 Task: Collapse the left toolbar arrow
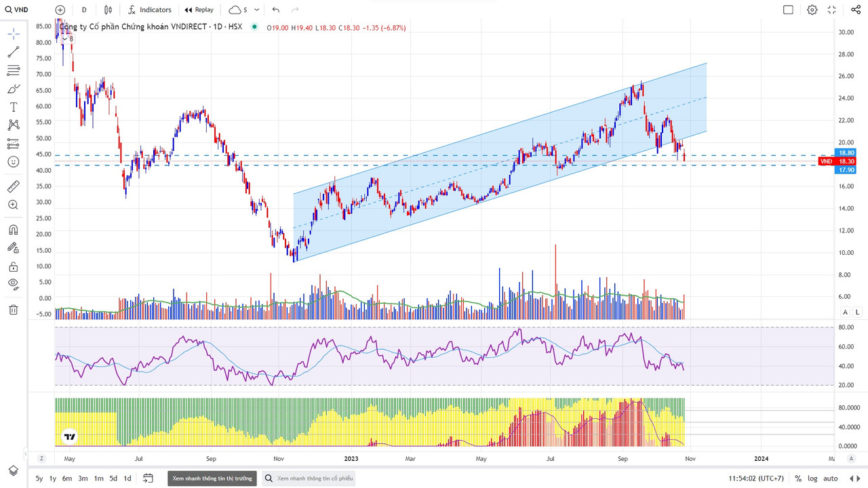(26, 453)
